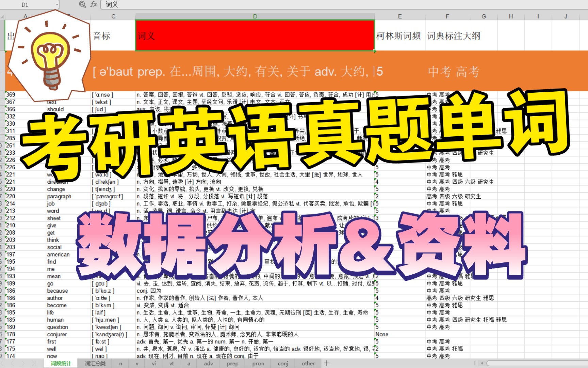Select column D header
The image size is (588, 368).
[x=255, y=16]
